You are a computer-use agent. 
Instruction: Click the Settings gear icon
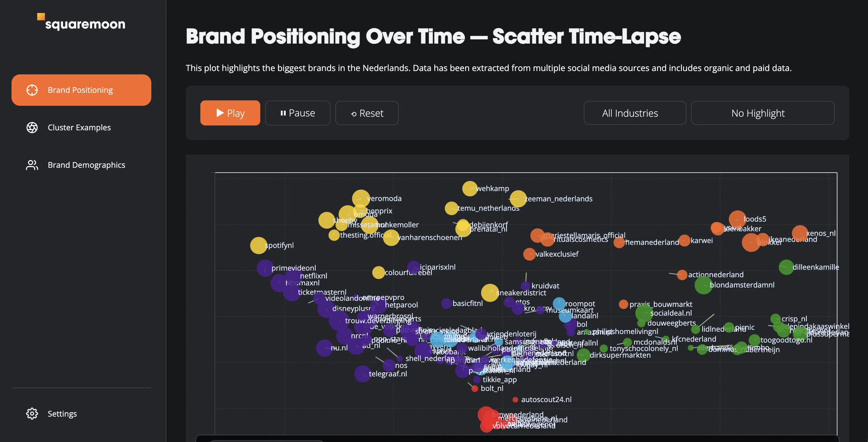32,413
